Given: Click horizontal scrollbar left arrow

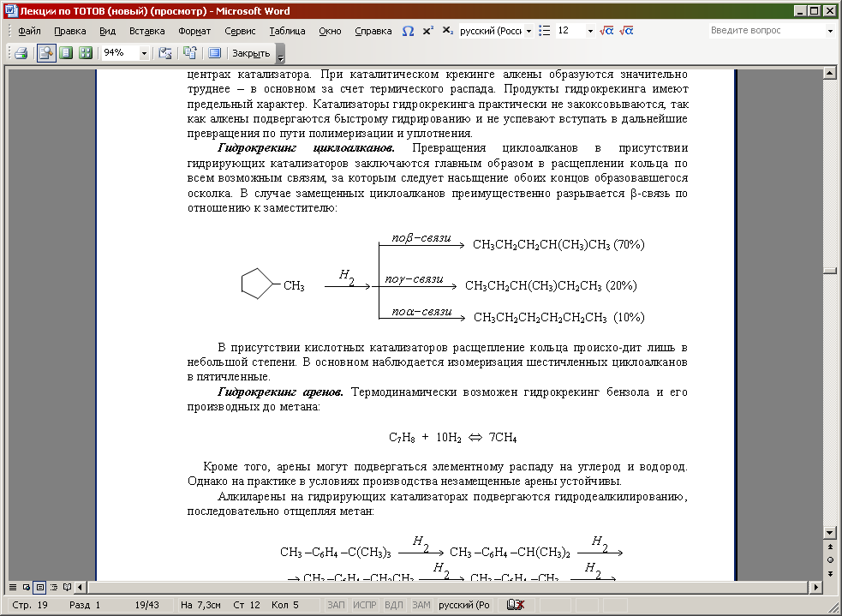Looking at the screenshot, I should pos(81,587).
